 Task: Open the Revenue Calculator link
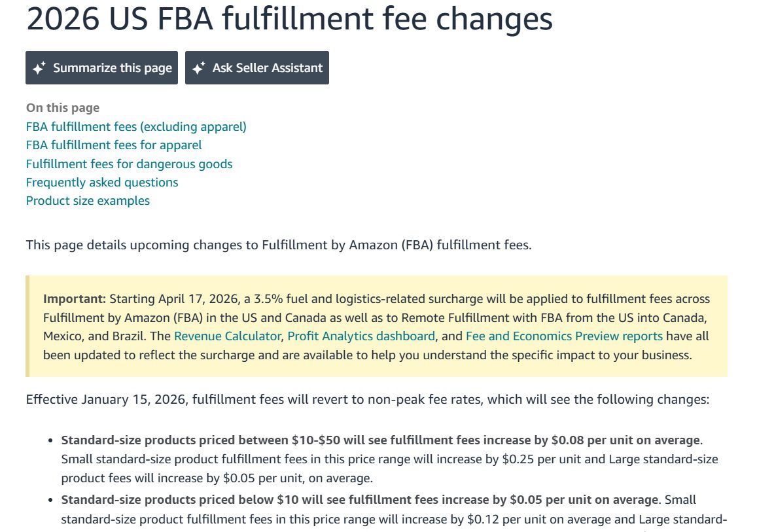tap(226, 336)
